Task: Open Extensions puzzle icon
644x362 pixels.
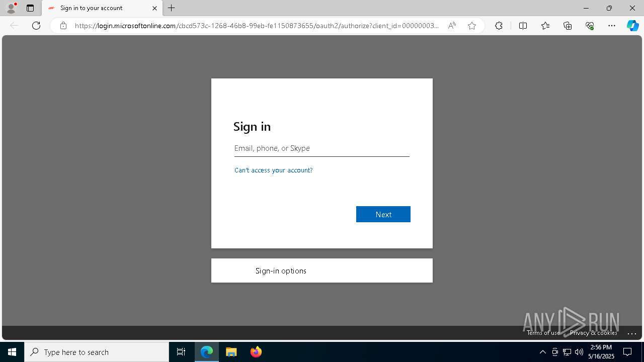Action: 499,26
